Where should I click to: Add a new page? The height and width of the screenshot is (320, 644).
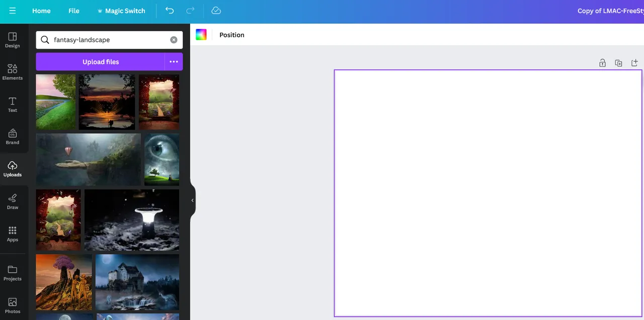(x=634, y=63)
